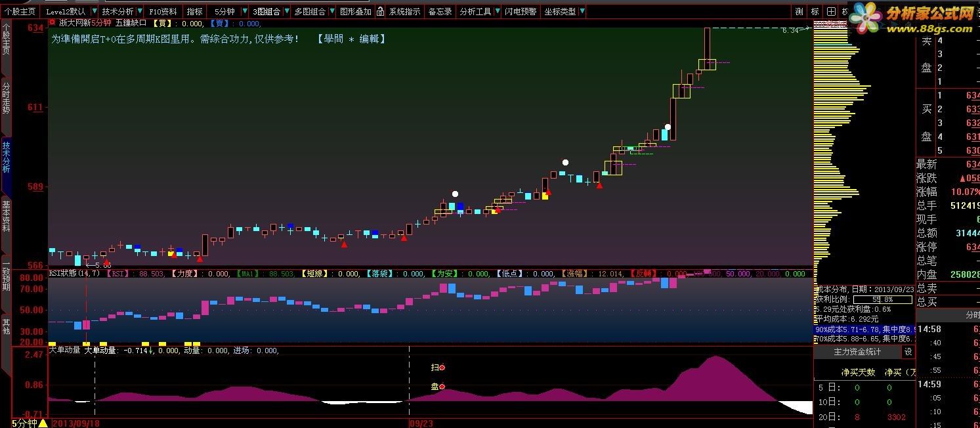Open the 个股主页 toolbar button

[x=20, y=11]
